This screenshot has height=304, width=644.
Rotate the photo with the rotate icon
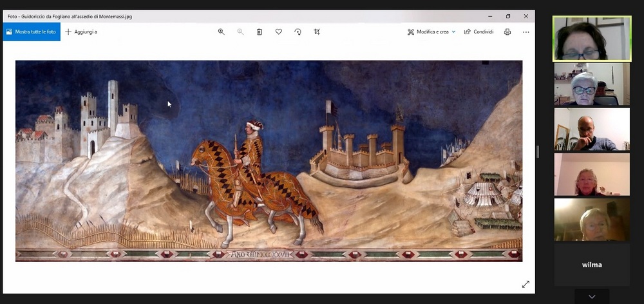[x=298, y=32]
